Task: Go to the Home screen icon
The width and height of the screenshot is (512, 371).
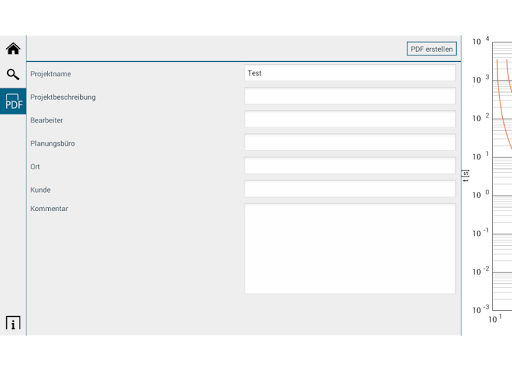Action: coord(13,49)
